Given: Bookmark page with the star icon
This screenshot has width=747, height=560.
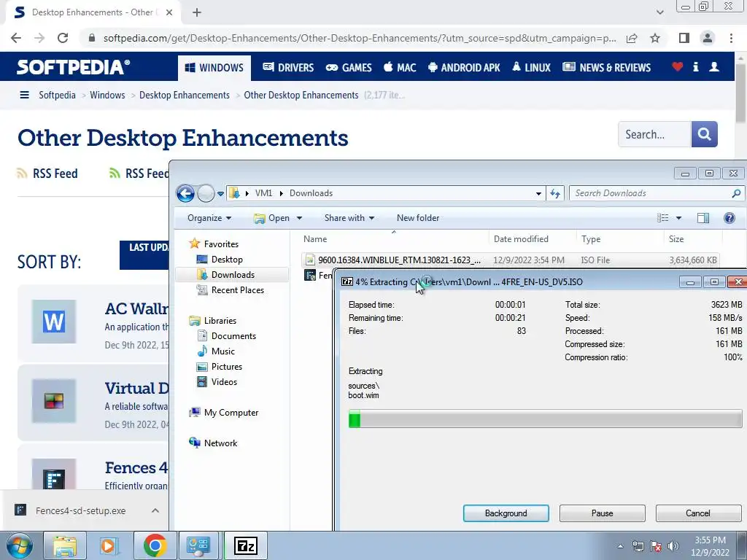Looking at the screenshot, I should 655,38.
